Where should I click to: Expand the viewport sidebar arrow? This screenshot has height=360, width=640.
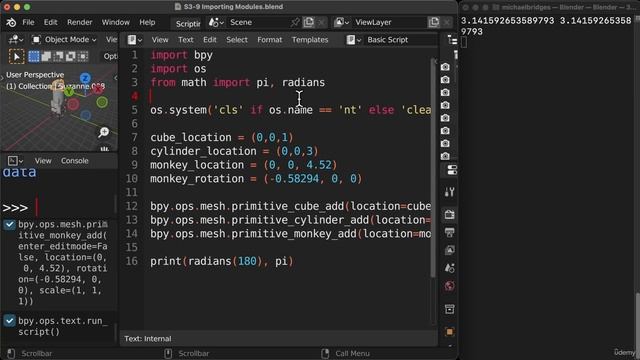(x=116, y=78)
